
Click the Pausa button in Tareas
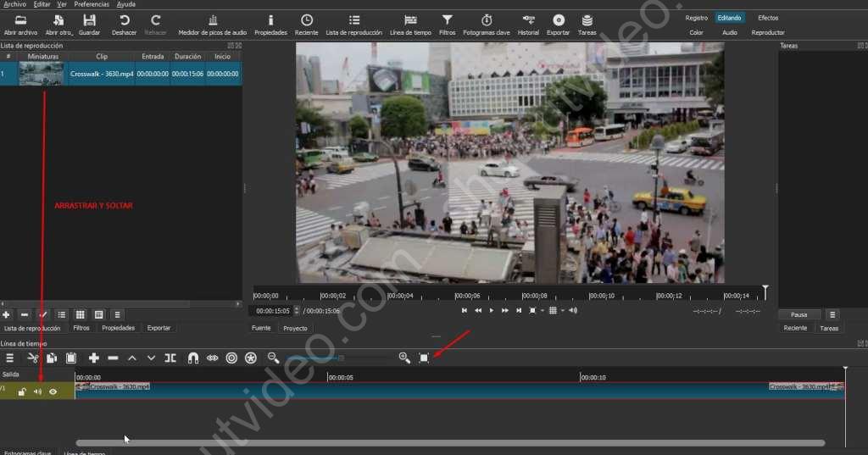click(798, 314)
